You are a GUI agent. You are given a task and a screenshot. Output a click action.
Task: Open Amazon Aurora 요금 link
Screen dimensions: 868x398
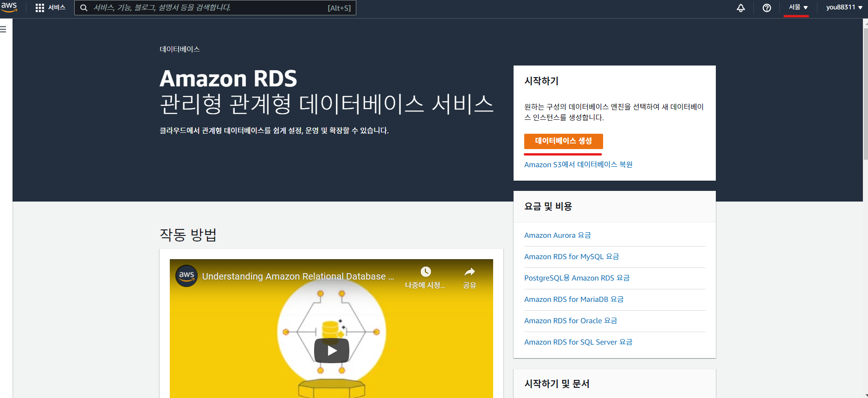tap(558, 235)
